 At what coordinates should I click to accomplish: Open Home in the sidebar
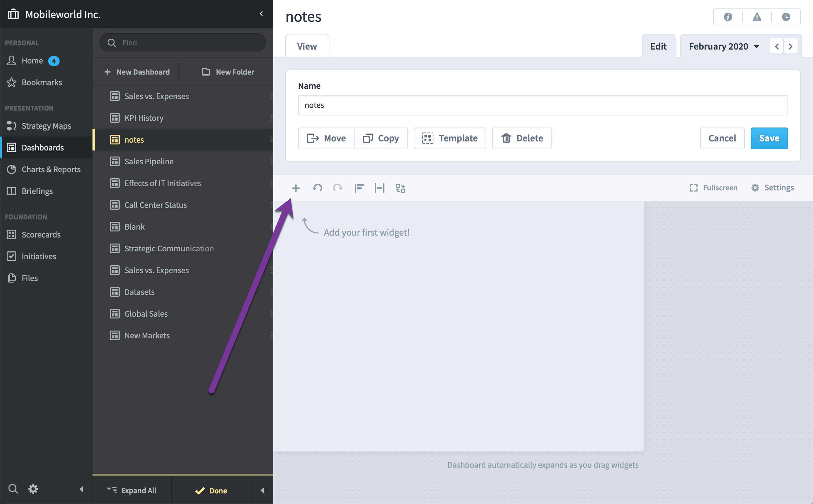[46, 61]
